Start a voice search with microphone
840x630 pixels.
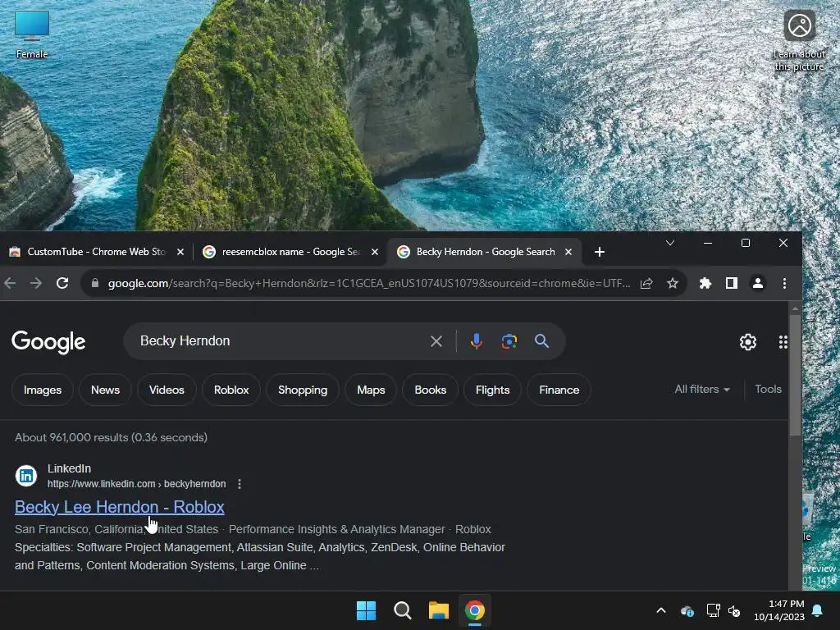tap(477, 341)
